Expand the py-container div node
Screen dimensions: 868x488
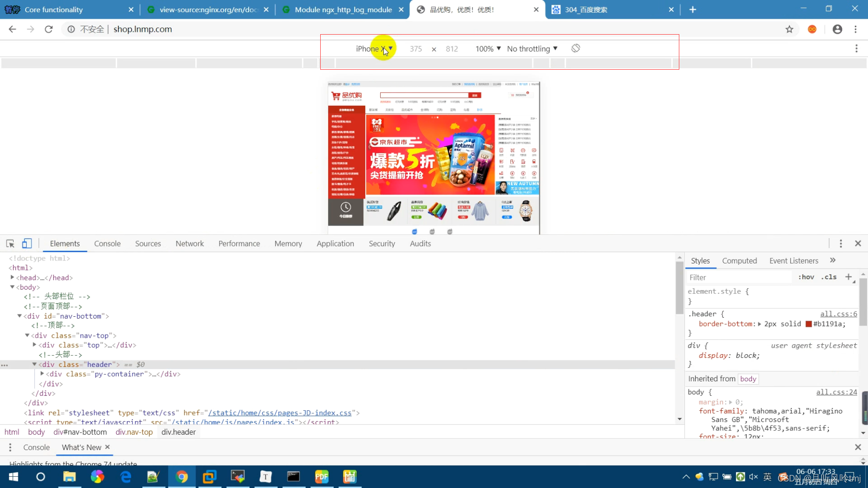[42, 373]
